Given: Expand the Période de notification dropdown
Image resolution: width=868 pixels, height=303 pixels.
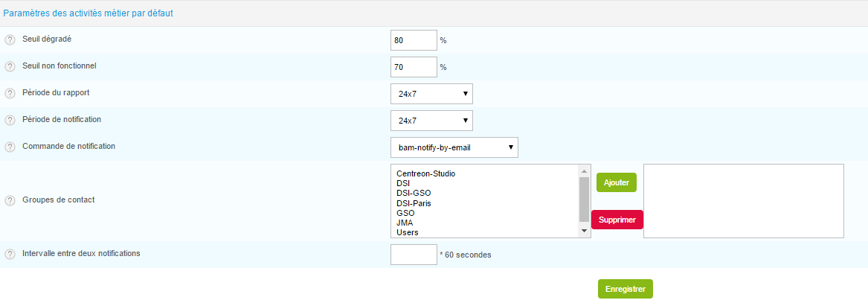Looking at the screenshot, I should 431,121.
